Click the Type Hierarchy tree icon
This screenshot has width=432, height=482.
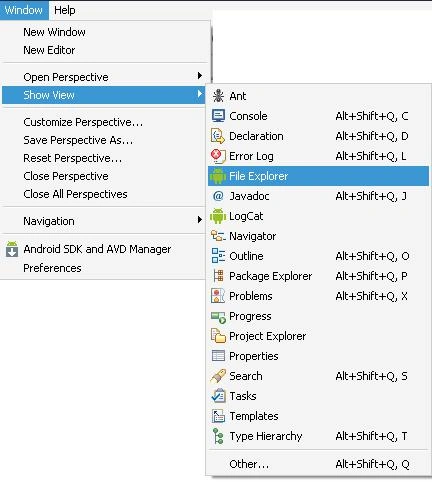(x=218, y=436)
